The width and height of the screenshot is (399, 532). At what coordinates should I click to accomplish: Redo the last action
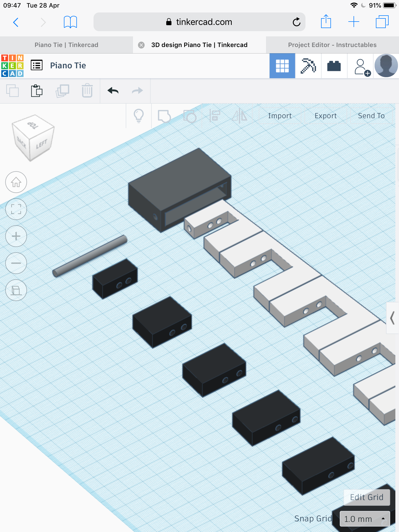point(137,91)
